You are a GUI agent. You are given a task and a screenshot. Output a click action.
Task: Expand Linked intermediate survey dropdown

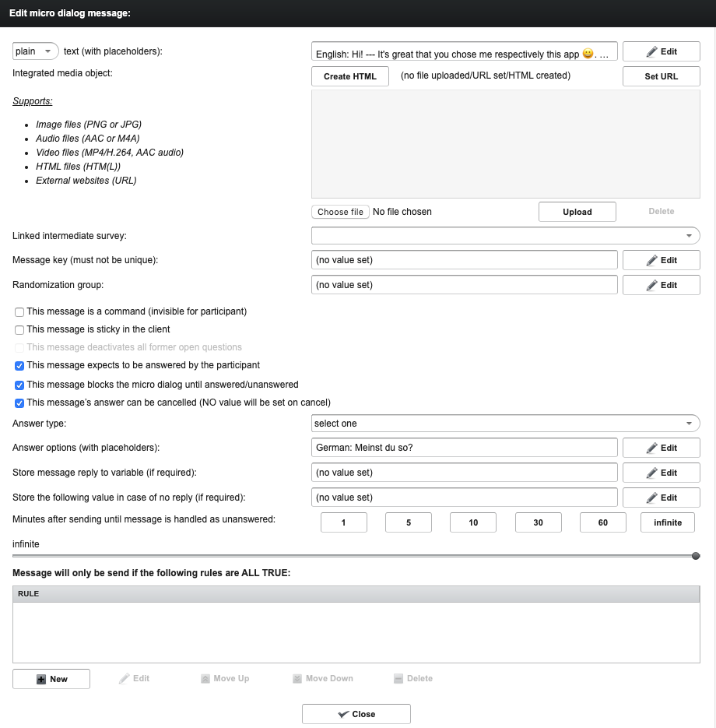tap(505, 235)
